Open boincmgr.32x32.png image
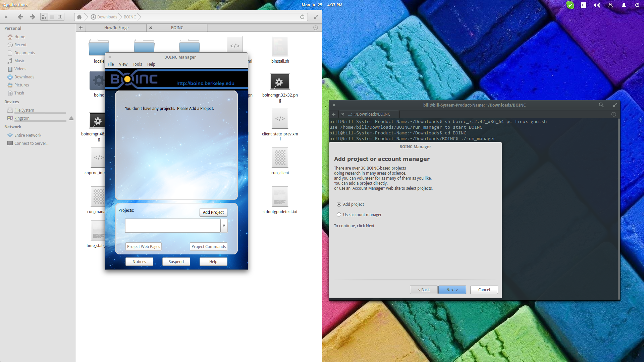Viewport: 644px width, 362px height. pos(280,88)
